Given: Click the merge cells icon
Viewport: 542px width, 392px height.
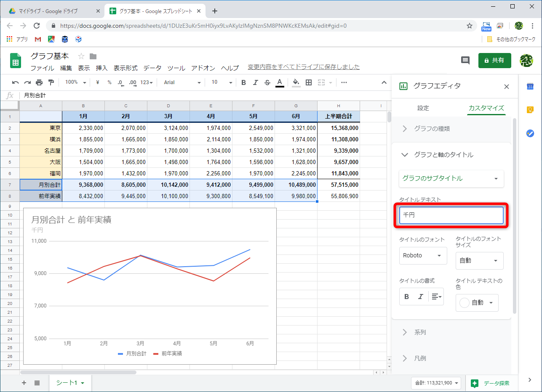Looking at the screenshot, I should (x=321, y=82).
